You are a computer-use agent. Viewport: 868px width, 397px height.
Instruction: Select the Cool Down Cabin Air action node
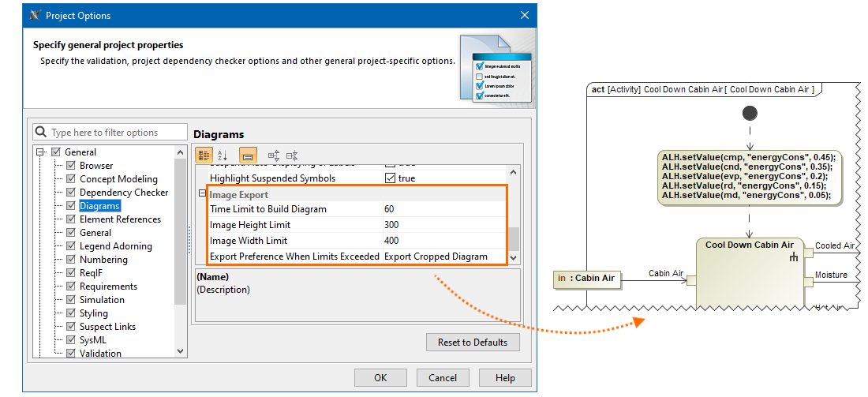pos(750,272)
